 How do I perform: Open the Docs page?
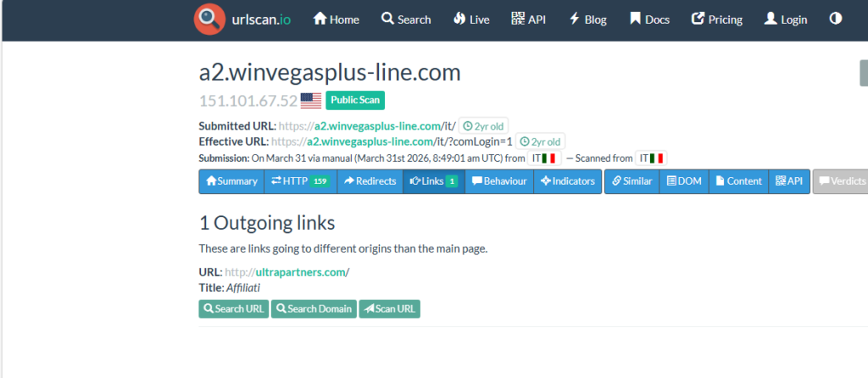pos(649,19)
